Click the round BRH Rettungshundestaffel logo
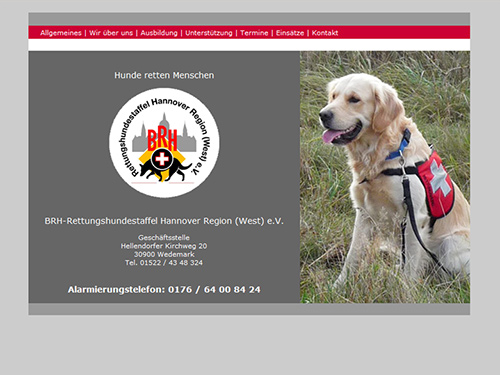500x375 pixels. pyautogui.click(x=164, y=143)
